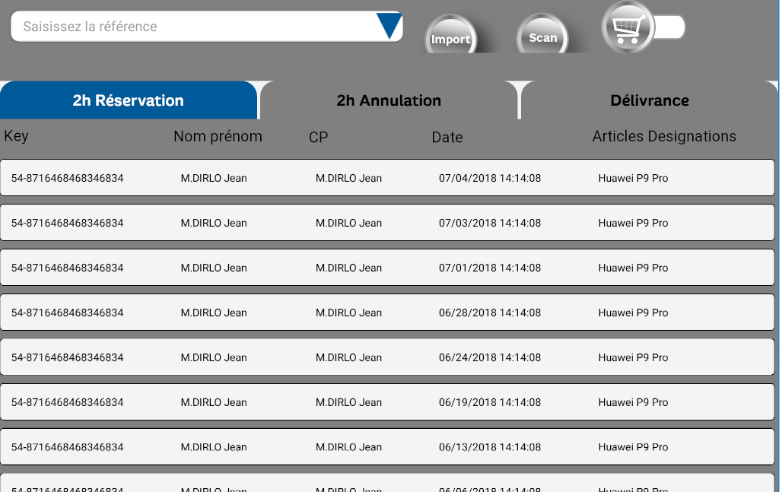The height and width of the screenshot is (492, 780).
Task: Select the row dated 06/28/2018
Action: [x=387, y=312]
